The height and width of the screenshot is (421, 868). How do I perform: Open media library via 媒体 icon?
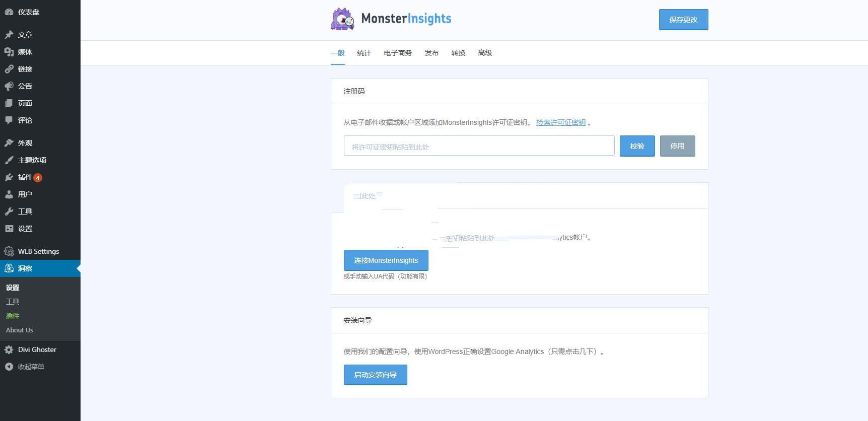[9, 52]
